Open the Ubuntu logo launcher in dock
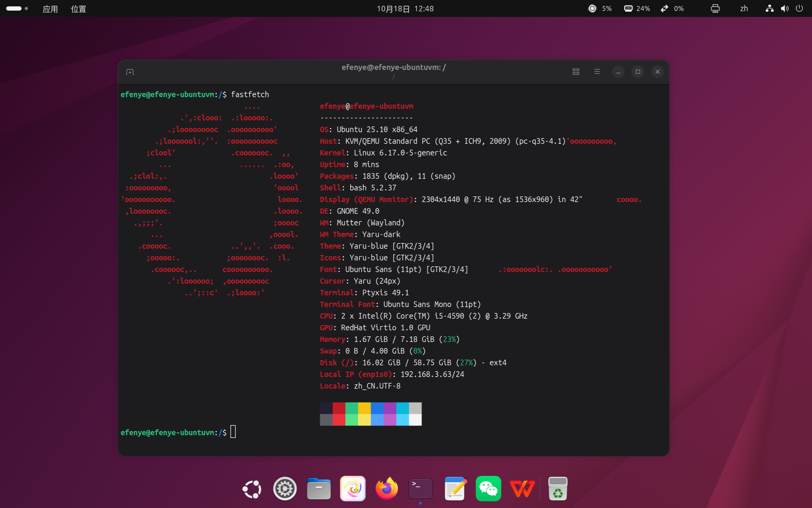 [251, 489]
